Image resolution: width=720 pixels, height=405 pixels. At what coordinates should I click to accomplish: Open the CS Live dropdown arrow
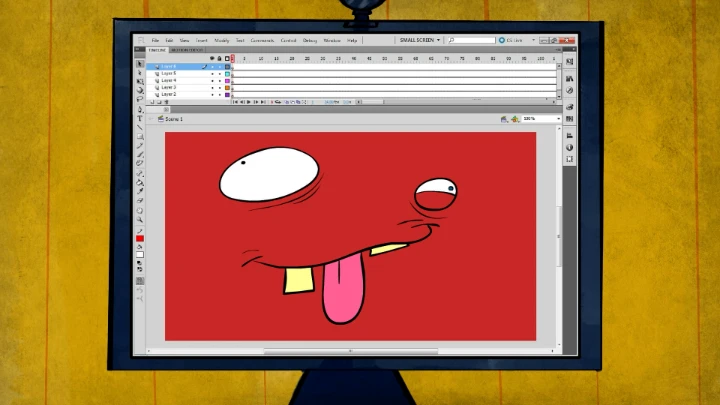(534, 40)
